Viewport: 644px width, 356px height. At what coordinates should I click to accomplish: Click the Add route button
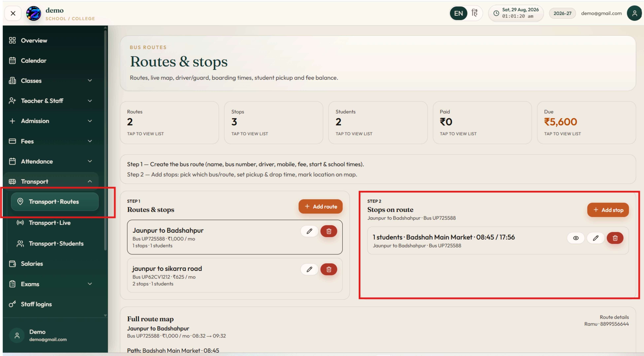[320, 206]
